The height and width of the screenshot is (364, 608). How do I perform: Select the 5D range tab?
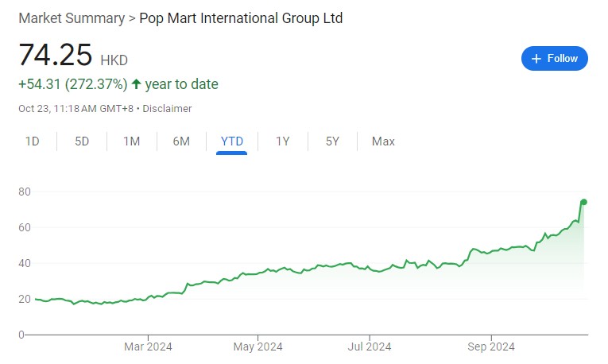click(x=82, y=141)
